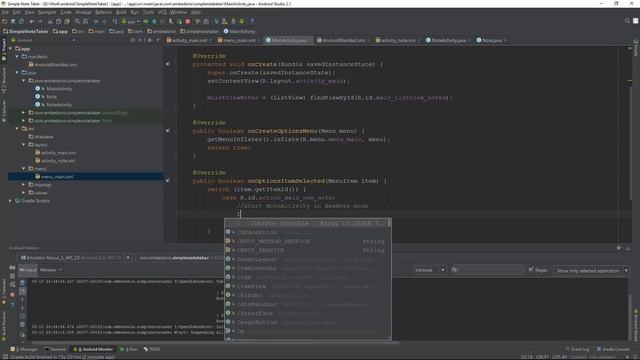This screenshot has width=640, height=360.
Task: Click the Project panel settings gear icon
Action: tap(150, 40)
